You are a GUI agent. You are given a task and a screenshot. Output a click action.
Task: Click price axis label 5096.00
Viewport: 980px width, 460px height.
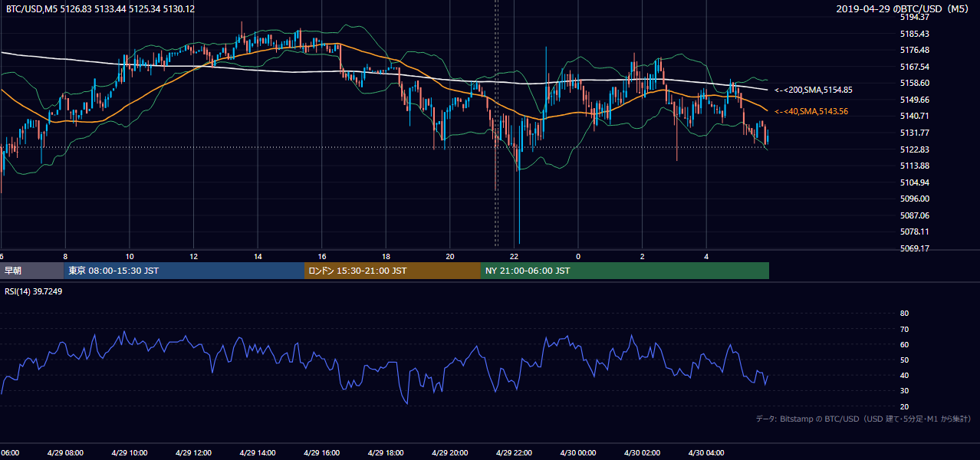[914, 199]
